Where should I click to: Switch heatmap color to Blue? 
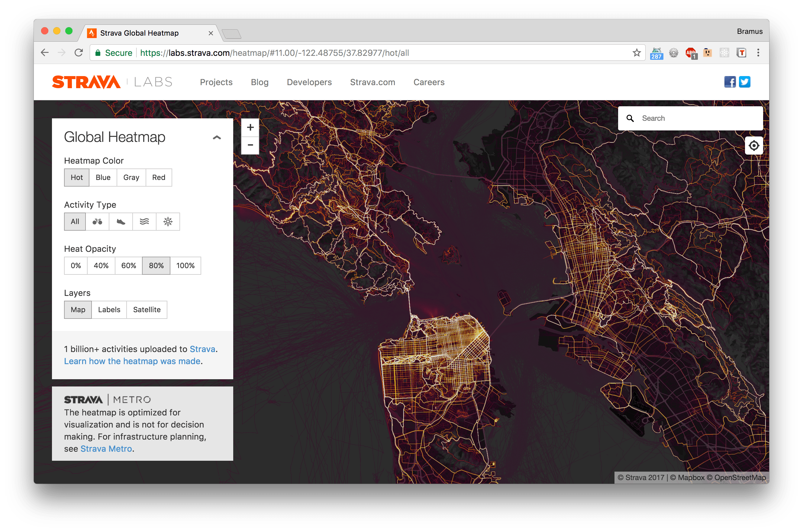coord(103,178)
